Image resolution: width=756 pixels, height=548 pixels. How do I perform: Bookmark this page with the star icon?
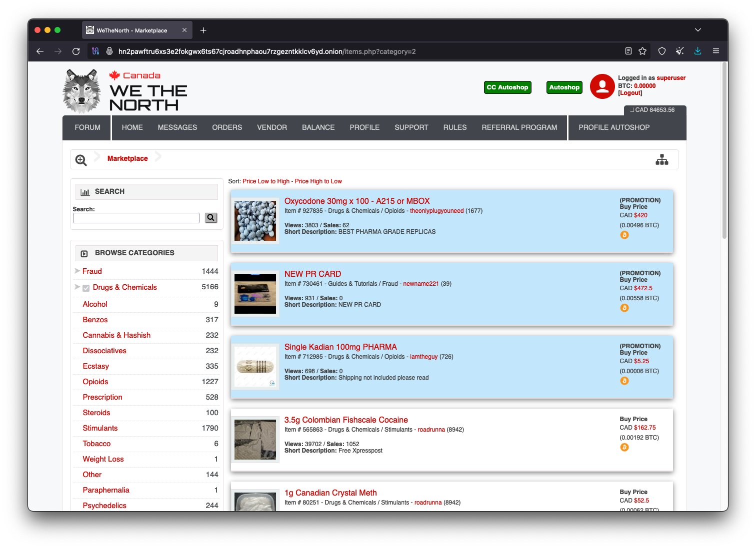coord(642,51)
